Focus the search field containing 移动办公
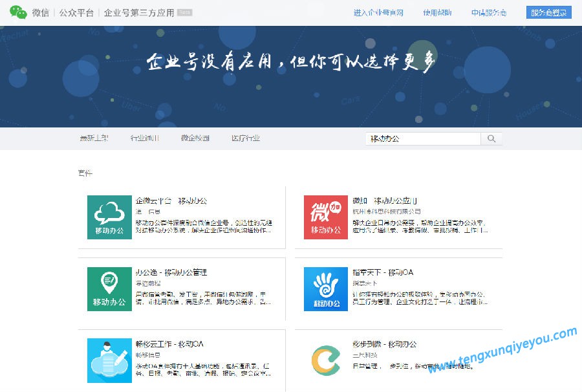Viewport: 582px width, 392px height. click(x=423, y=139)
